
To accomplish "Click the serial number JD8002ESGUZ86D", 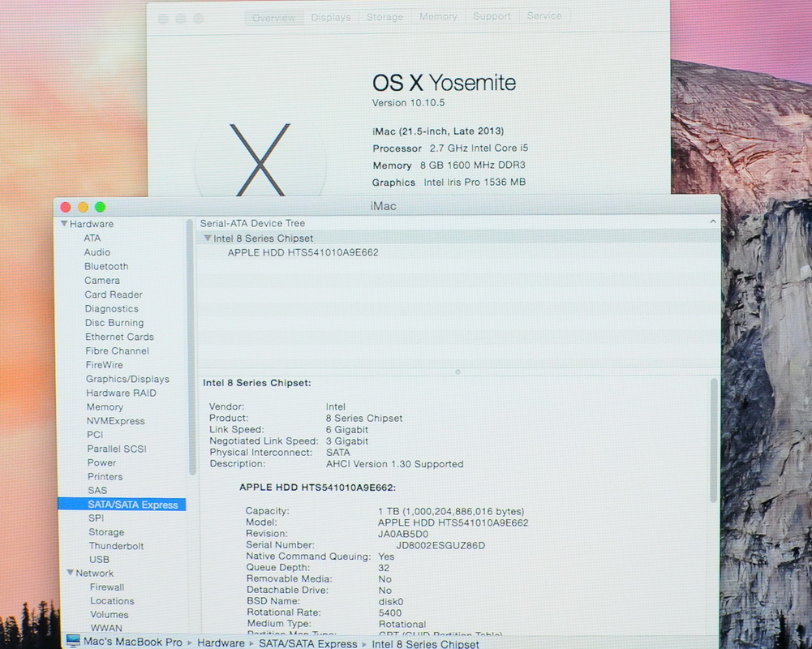I will click(440, 545).
